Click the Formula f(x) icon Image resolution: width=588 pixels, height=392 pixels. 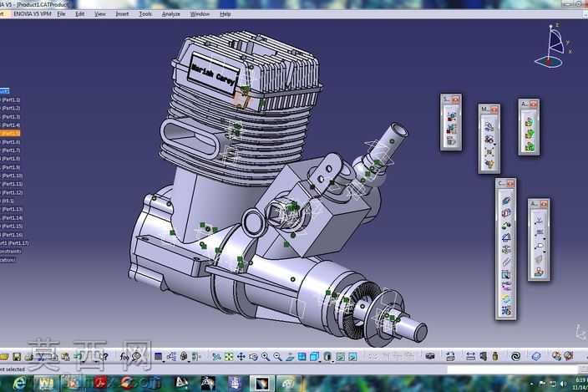(x=124, y=356)
